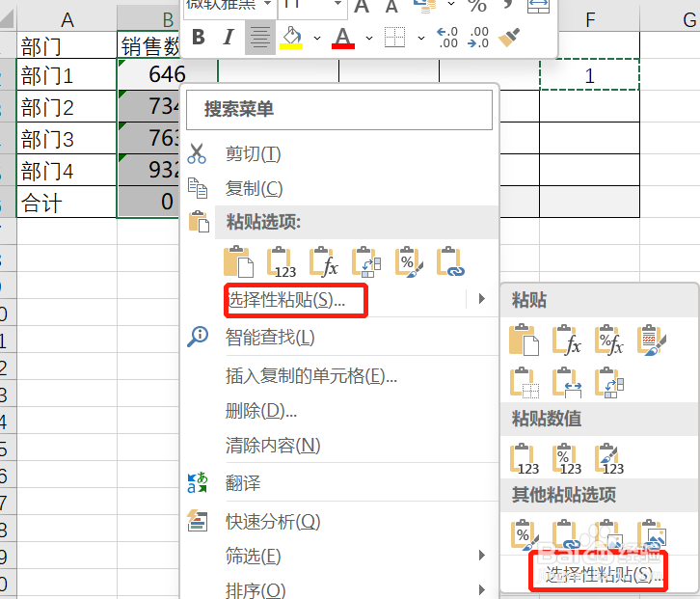Click Formulas & Number Formatting icon in submenu
This screenshot has width=700, height=599.
click(x=609, y=340)
